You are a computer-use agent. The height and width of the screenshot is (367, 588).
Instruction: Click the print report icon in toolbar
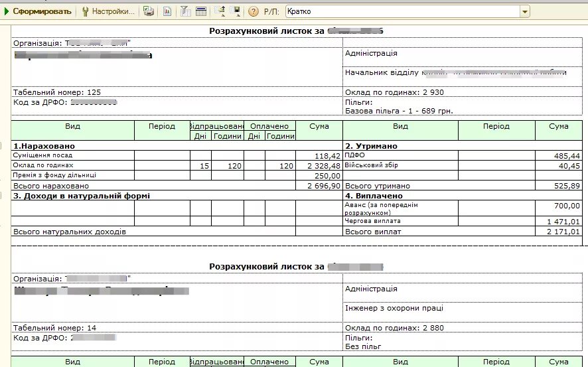tap(149, 12)
